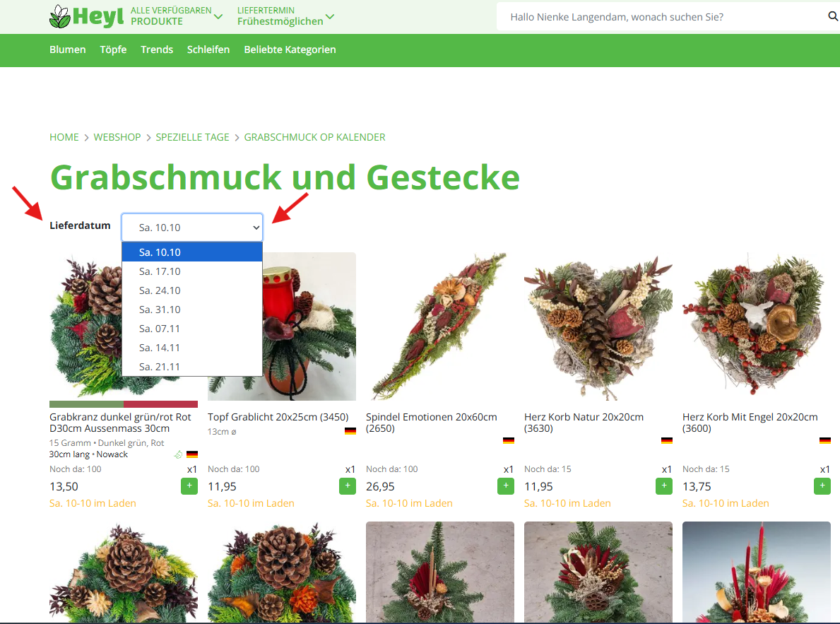The width and height of the screenshot is (840, 624).
Task: Open Herz Korb Mit Engel product image
Action: [757, 326]
